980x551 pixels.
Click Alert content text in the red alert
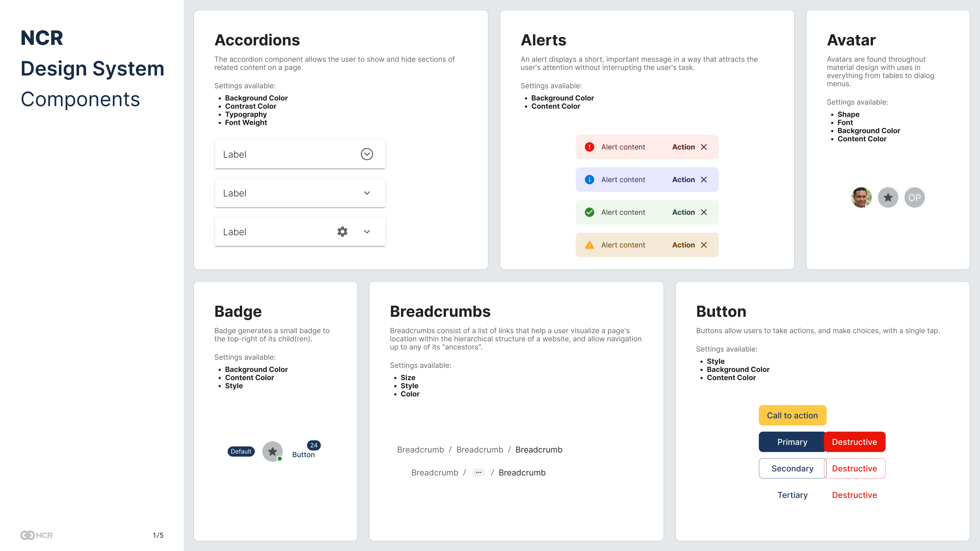point(623,147)
